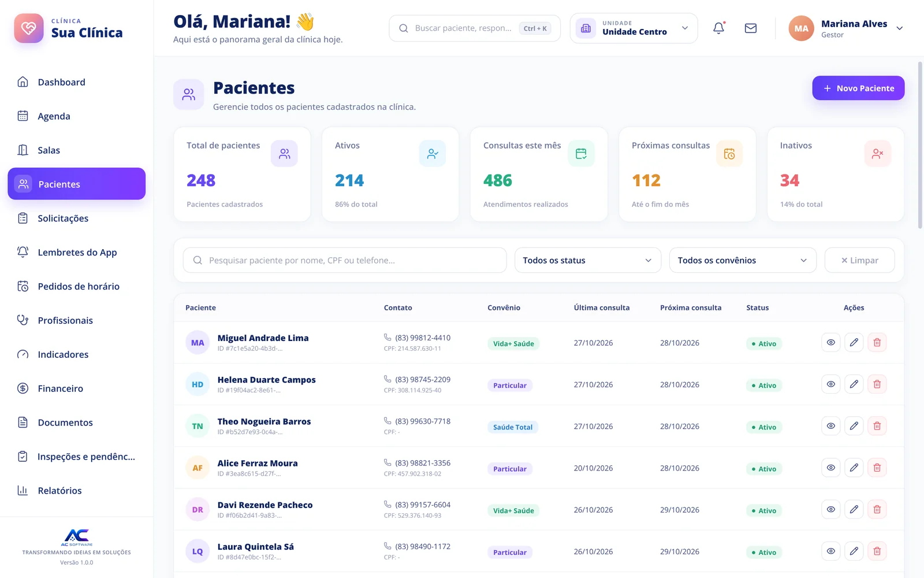924x578 pixels.
Task: View Alice Ferraz Moura details eye icon
Action: [x=830, y=468]
